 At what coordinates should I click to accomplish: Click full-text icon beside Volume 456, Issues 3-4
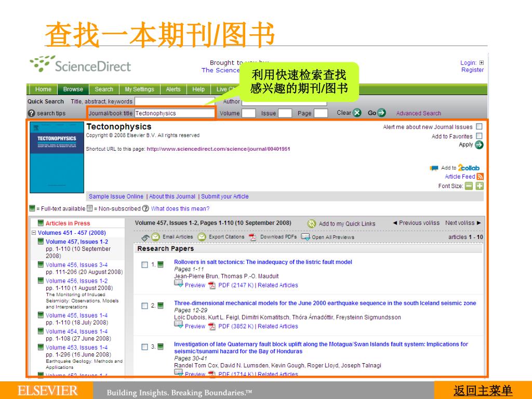(x=41, y=264)
